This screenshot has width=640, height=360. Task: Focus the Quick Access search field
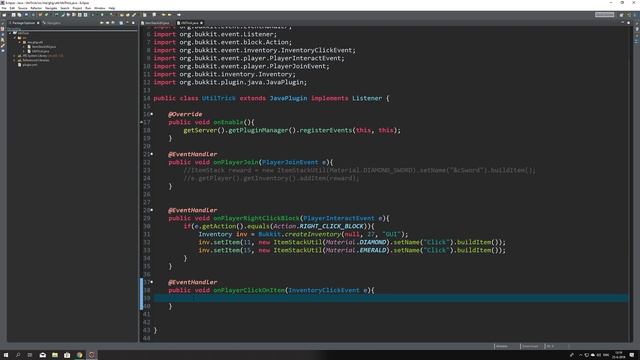tap(604, 15)
